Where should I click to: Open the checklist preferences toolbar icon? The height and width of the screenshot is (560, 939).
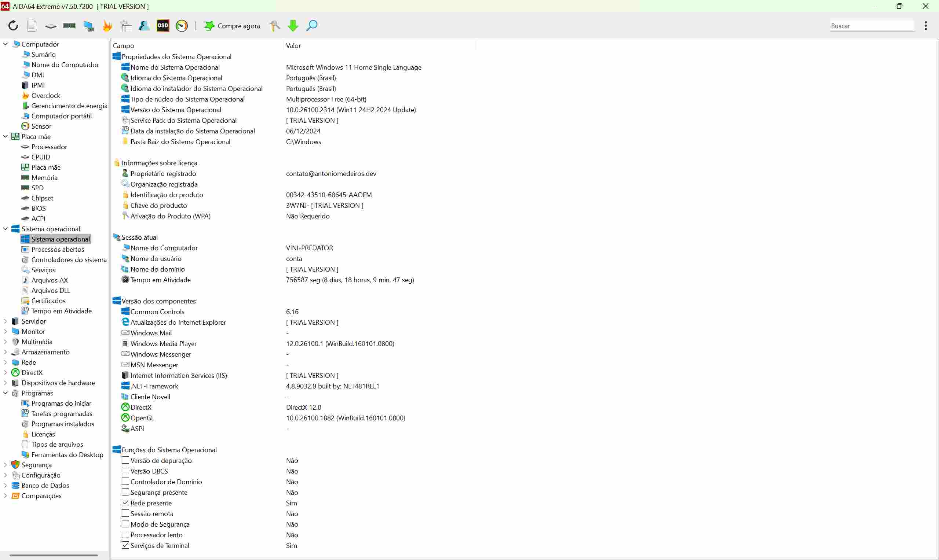pos(126,26)
